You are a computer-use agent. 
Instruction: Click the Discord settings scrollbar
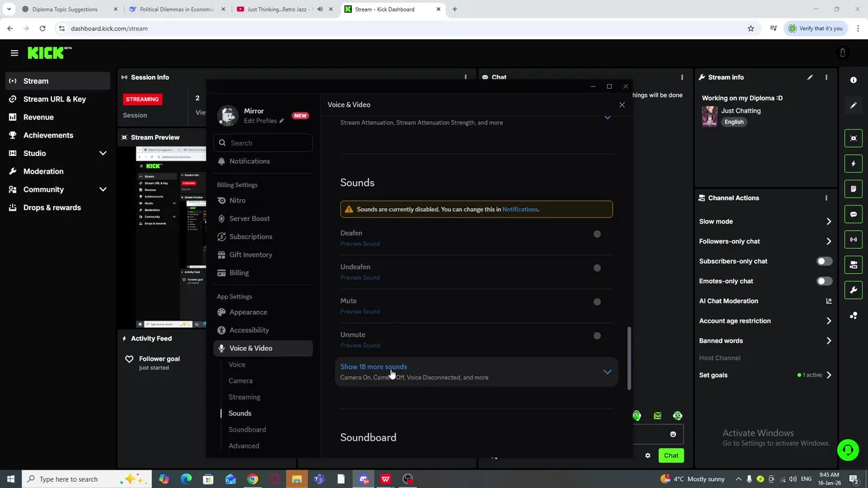(x=629, y=358)
